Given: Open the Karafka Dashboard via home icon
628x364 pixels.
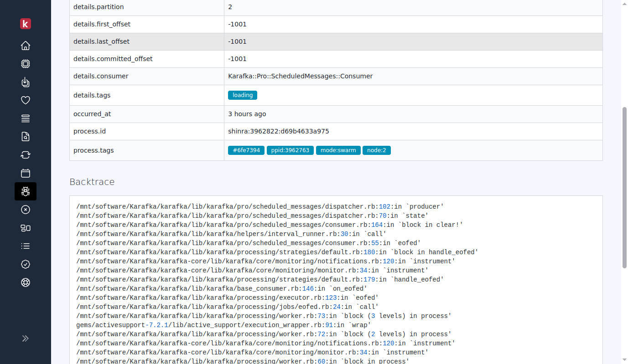Looking at the screenshot, I should pyautogui.click(x=25, y=46).
